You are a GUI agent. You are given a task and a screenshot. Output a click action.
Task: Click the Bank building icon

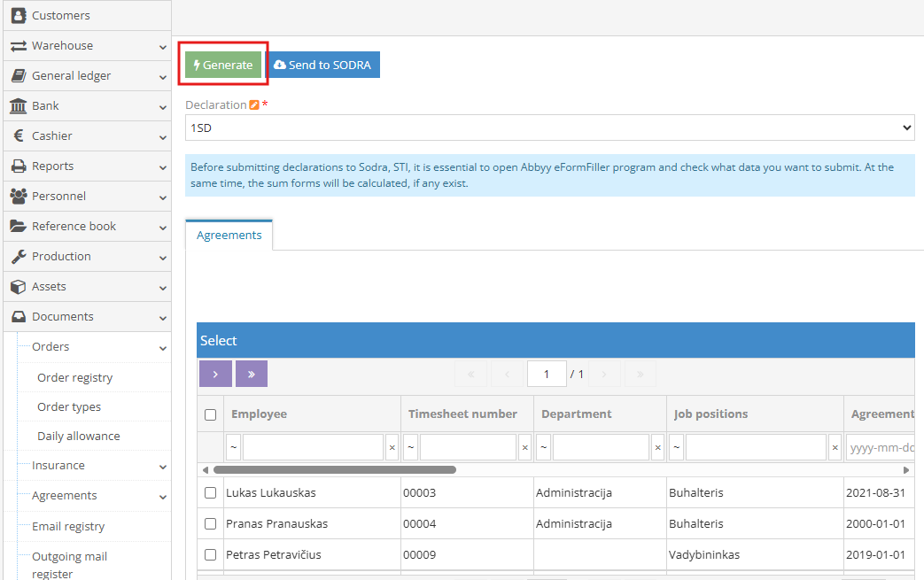[x=18, y=106]
